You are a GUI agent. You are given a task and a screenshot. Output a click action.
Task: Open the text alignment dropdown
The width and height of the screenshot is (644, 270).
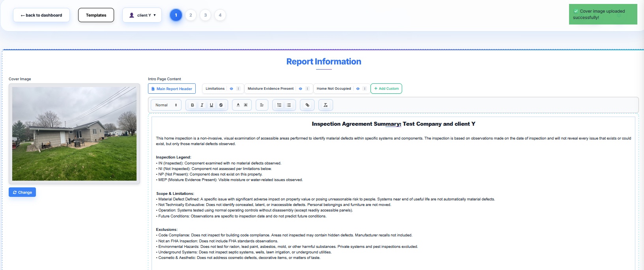[x=262, y=105]
